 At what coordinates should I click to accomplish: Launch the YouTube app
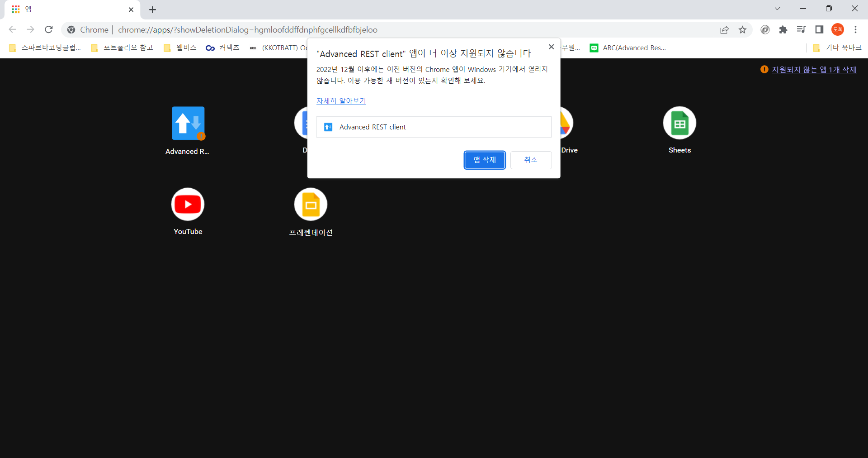(188, 204)
